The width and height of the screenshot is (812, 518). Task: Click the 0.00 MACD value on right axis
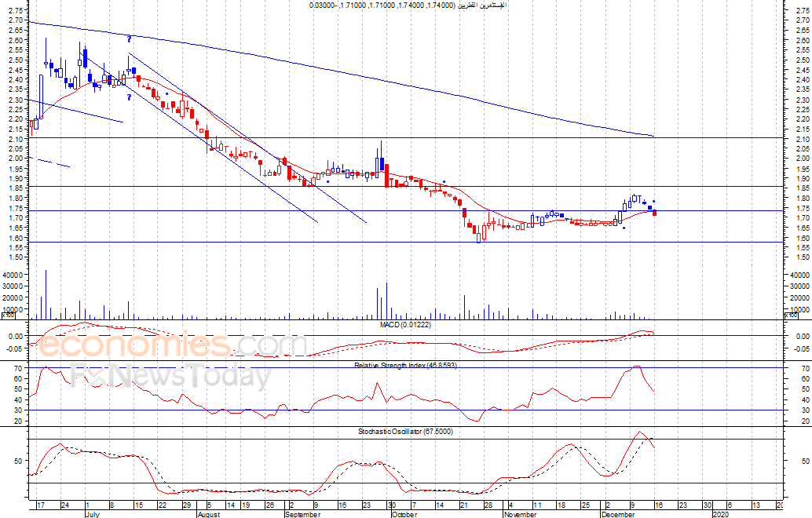(x=803, y=337)
